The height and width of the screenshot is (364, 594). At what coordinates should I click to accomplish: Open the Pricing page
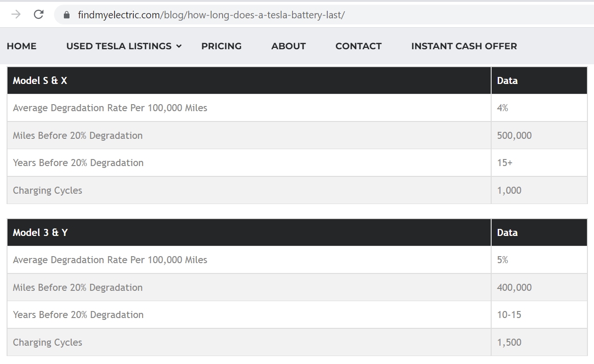(x=221, y=46)
